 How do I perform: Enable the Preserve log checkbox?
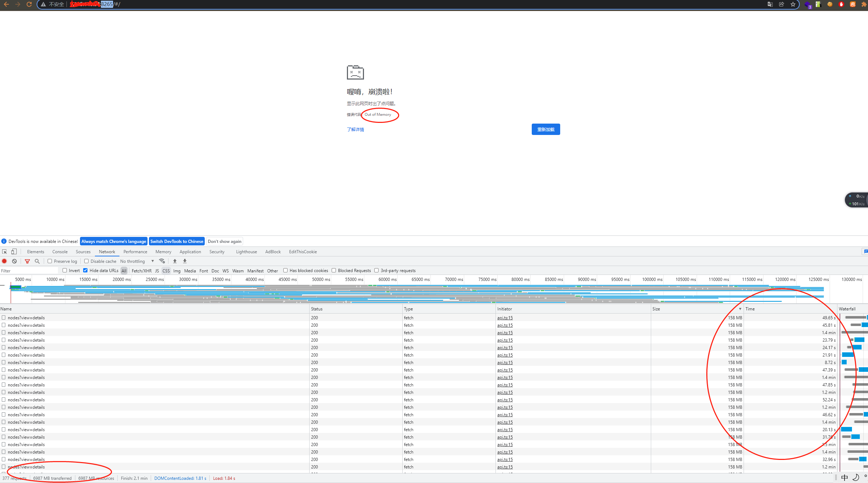coord(50,261)
